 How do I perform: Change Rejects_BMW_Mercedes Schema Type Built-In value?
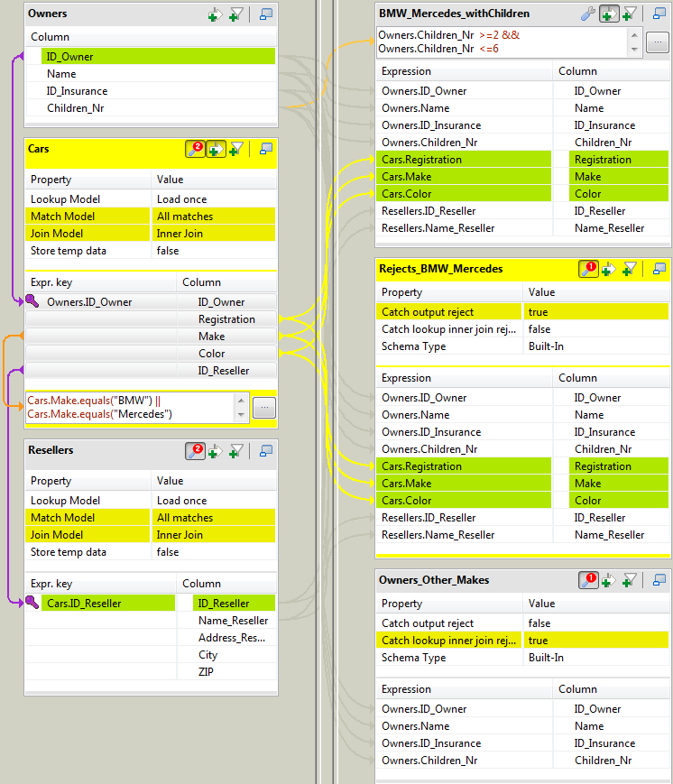point(596,346)
